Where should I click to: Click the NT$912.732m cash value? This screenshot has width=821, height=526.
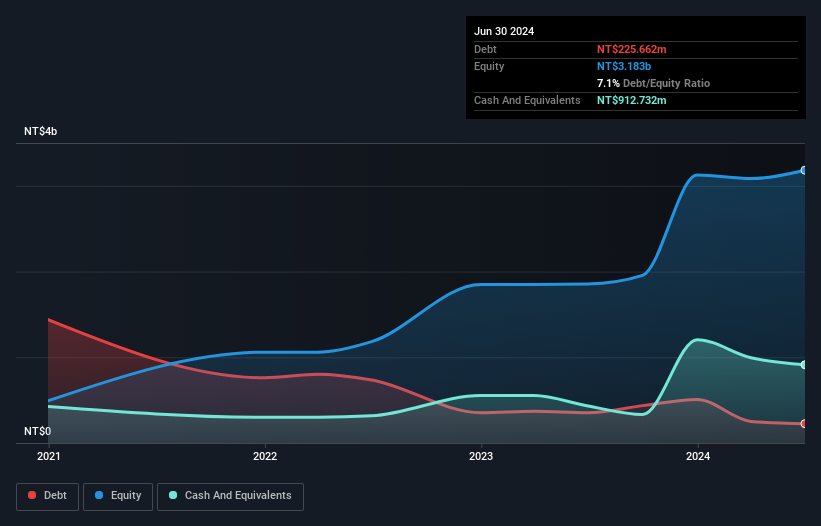tap(631, 100)
